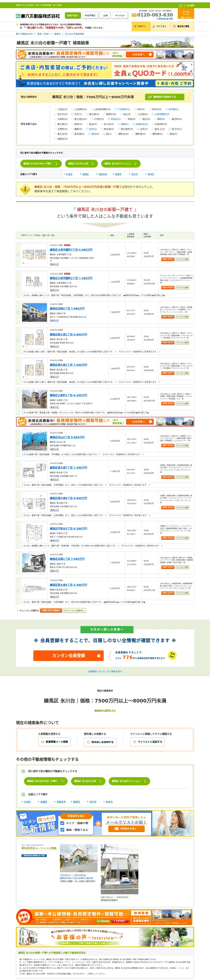Screen dimensions: 210x980
Task: Click 新着情報メール登録 envelope button
Action: [54, 742]
